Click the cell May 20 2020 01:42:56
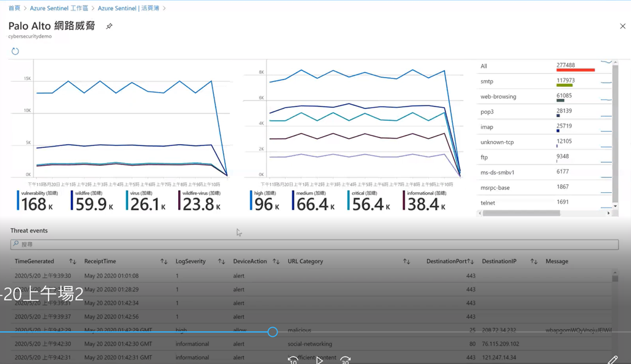 coord(112,317)
